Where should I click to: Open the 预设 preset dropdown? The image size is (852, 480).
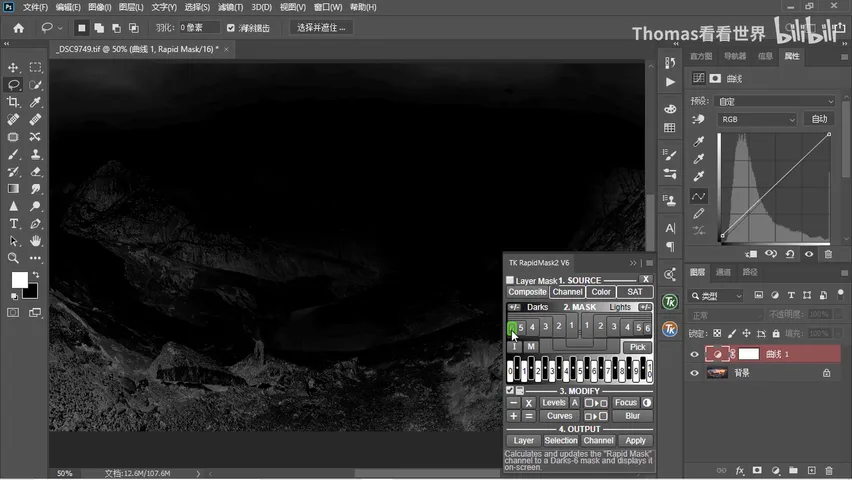click(775, 102)
